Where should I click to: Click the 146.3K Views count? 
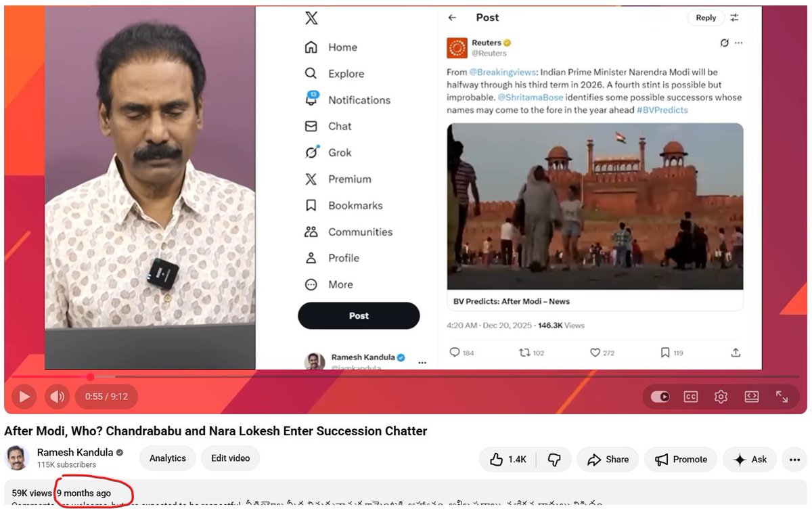click(561, 326)
